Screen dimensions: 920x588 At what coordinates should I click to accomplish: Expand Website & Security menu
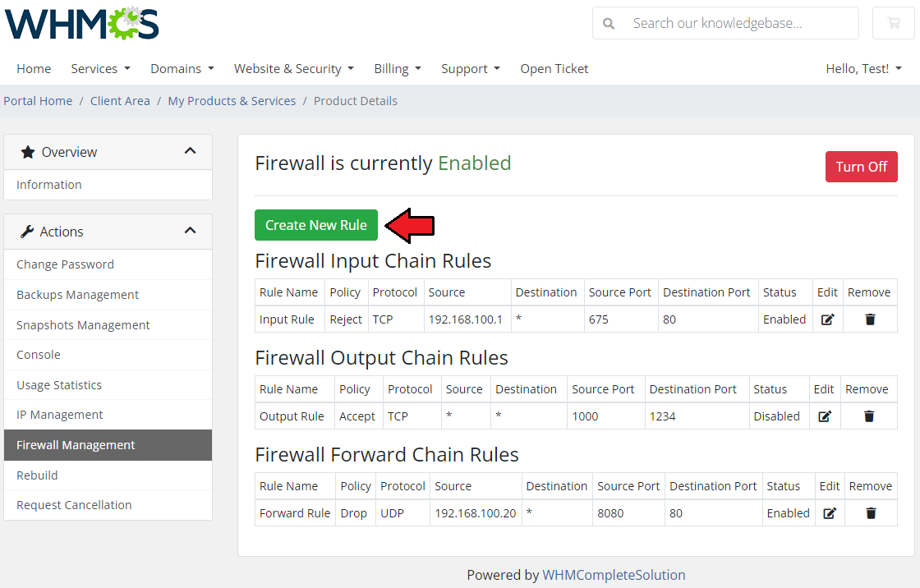(294, 69)
